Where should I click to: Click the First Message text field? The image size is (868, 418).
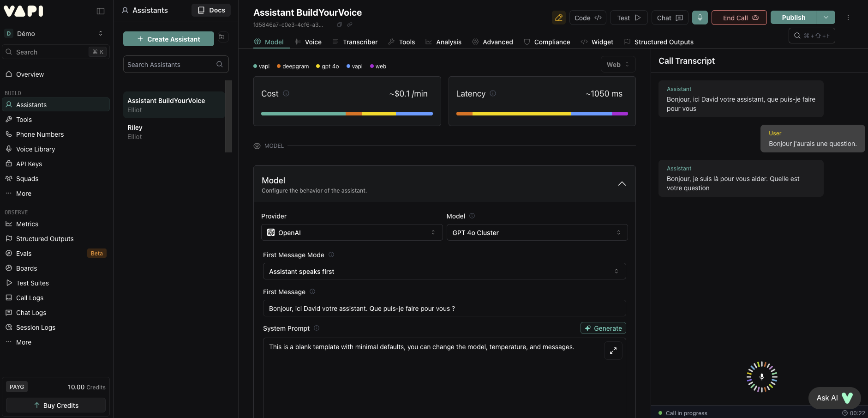tap(444, 308)
